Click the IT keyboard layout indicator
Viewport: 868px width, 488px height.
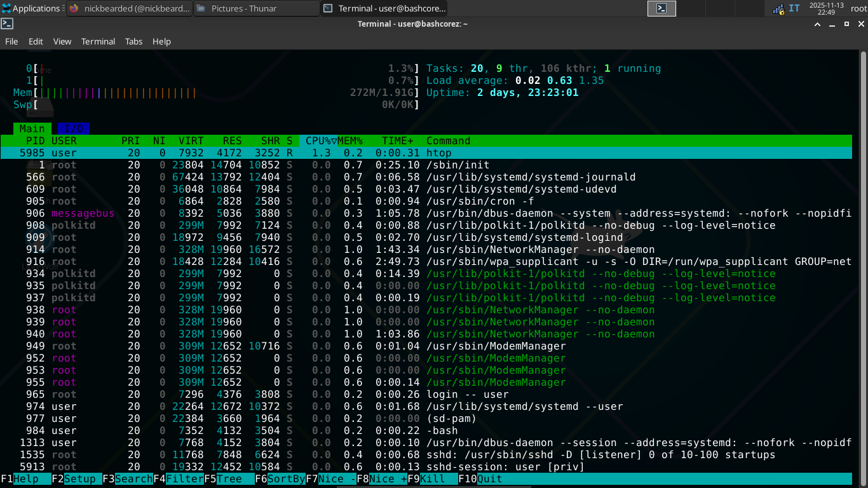click(x=794, y=8)
